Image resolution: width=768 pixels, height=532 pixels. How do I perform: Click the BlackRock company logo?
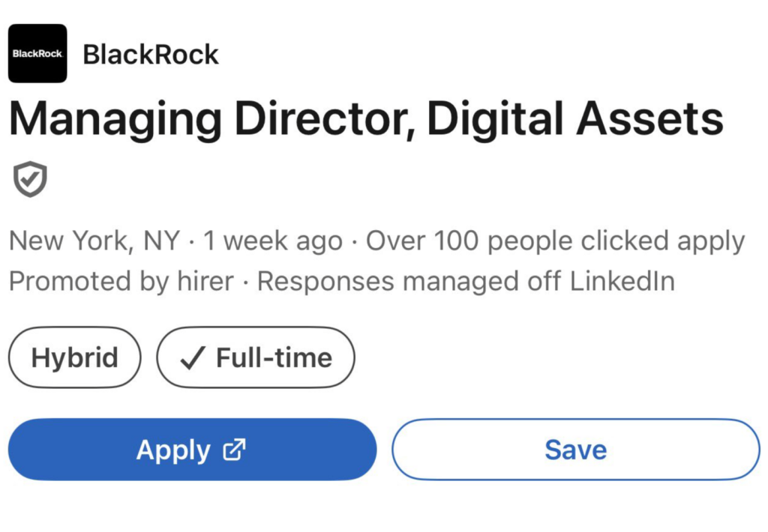(37, 53)
